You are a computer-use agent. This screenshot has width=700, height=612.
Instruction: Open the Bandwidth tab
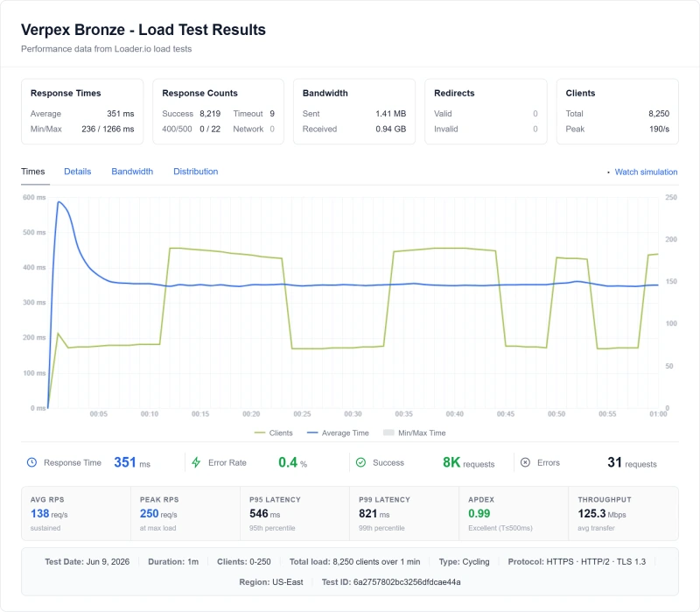132,172
